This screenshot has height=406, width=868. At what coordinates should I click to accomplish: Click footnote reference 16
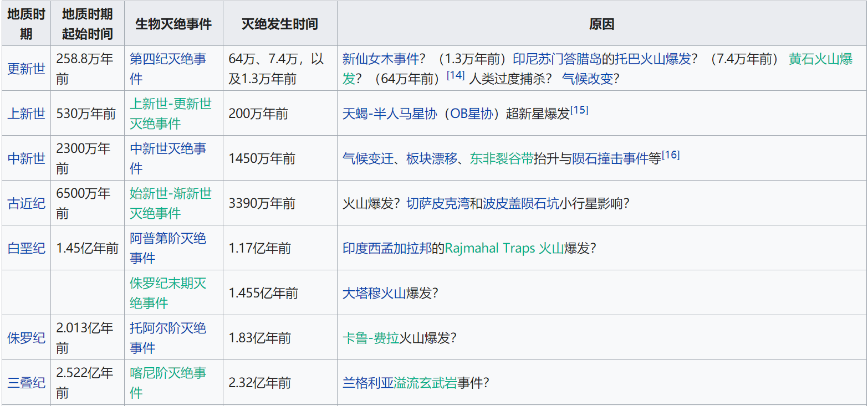click(671, 155)
